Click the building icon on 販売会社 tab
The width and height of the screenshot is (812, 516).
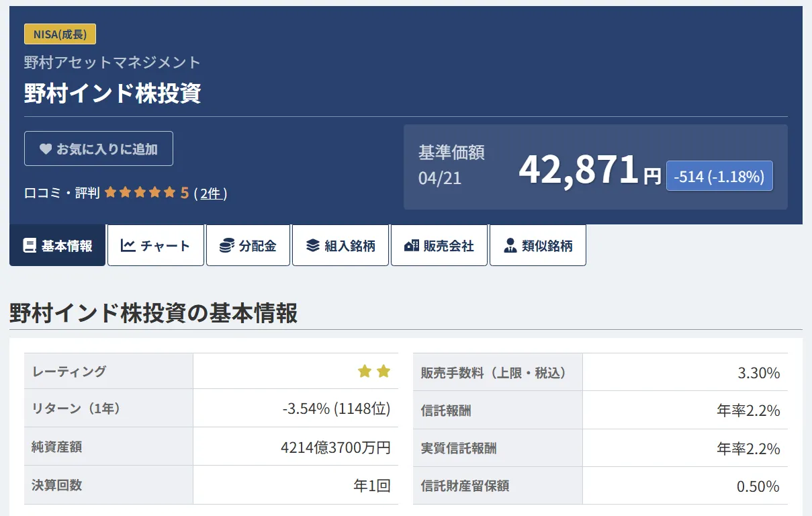tap(412, 246)
